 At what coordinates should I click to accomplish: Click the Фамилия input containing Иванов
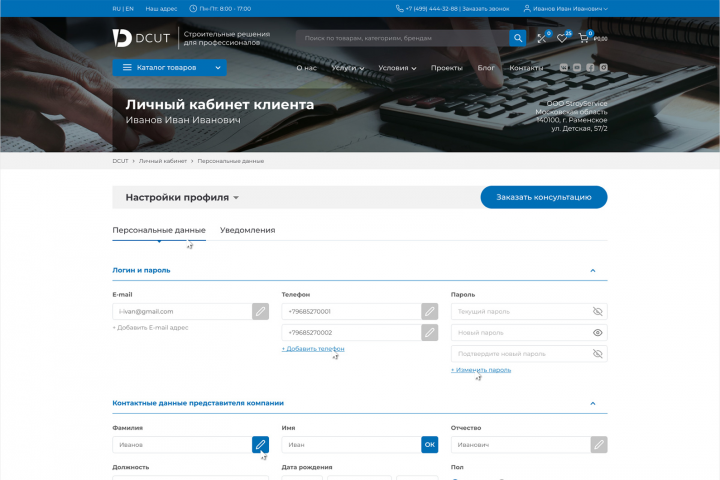click(x=182, y=445)
